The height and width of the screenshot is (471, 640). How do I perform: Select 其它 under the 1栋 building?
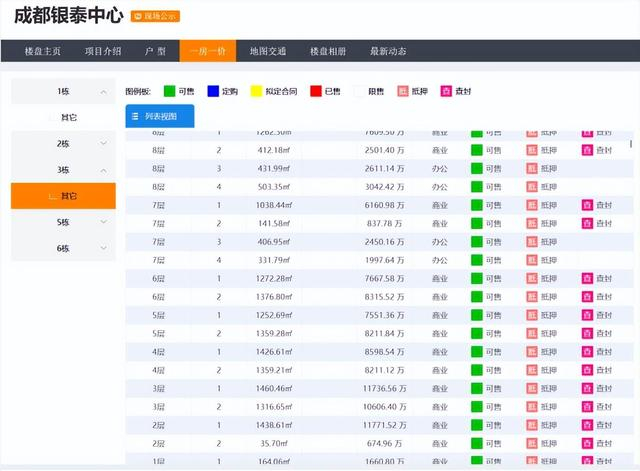click(63, 118)
